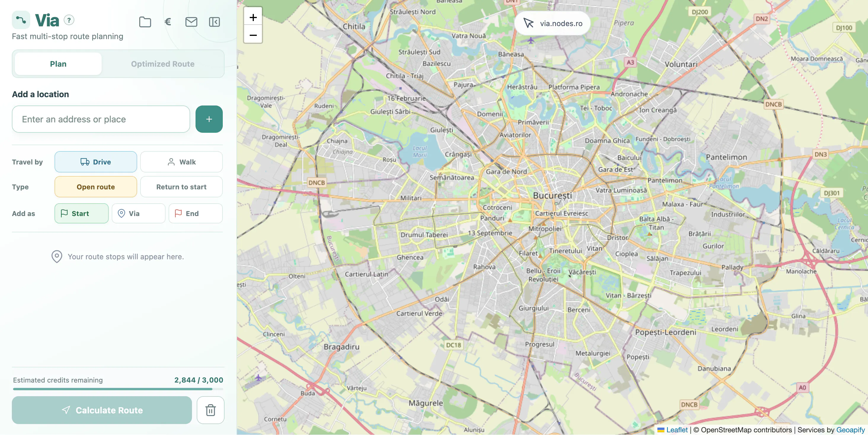Open saved routes folder icon
Screen dimensions: 868x435
145,22
